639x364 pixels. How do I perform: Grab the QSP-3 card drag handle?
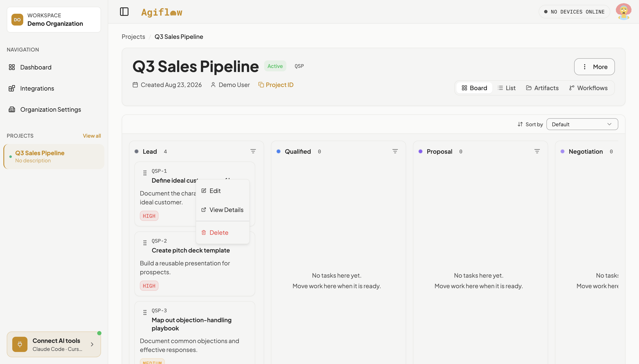click(x=145, y=312)
